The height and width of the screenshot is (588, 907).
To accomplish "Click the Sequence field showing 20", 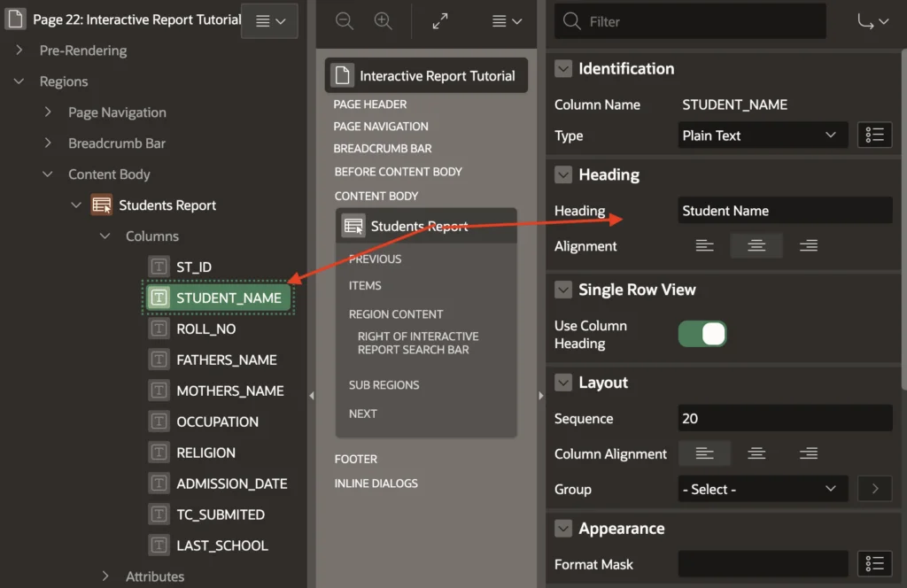I will pos(785,418).
